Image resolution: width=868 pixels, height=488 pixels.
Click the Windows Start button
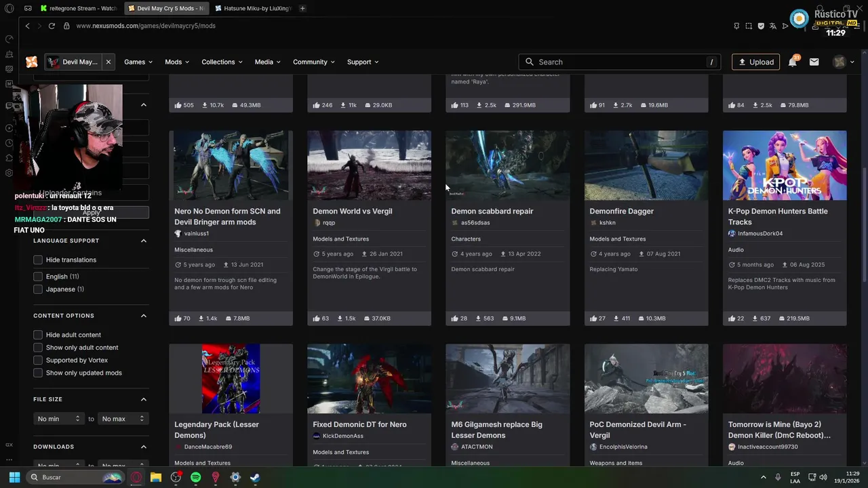click(14, 477)
